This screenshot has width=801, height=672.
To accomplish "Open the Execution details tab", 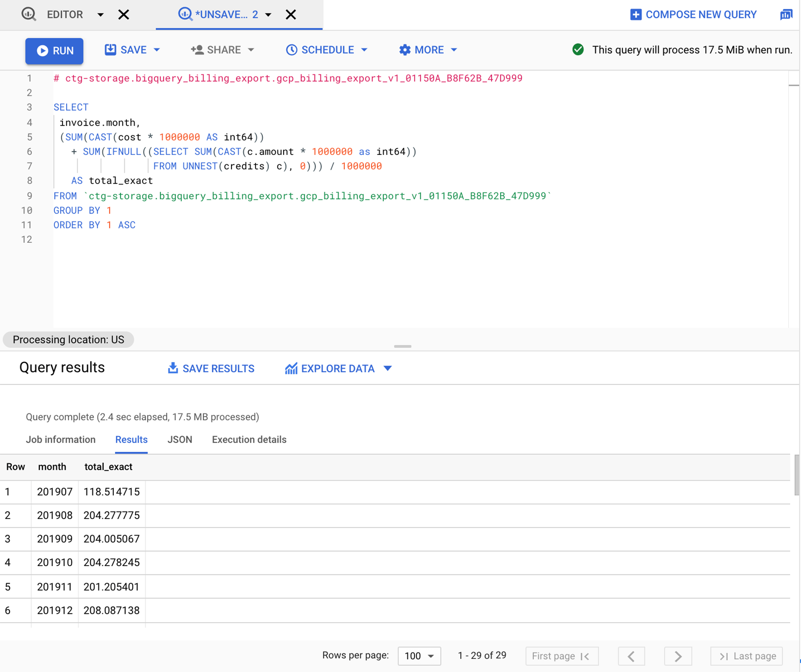I will tap(249, 440).
